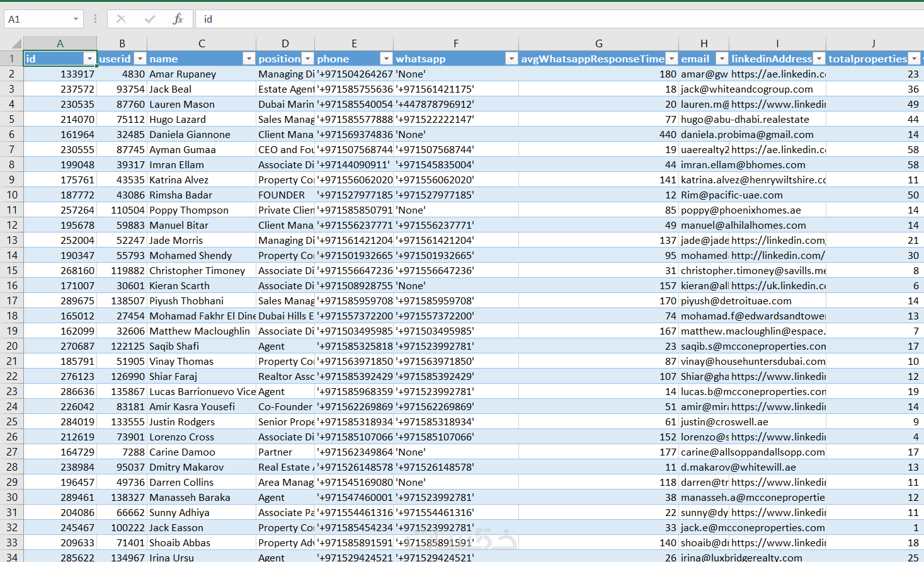This screenshot has height=562, width=924.
Task: Select column A header
Action: (60, 43)
